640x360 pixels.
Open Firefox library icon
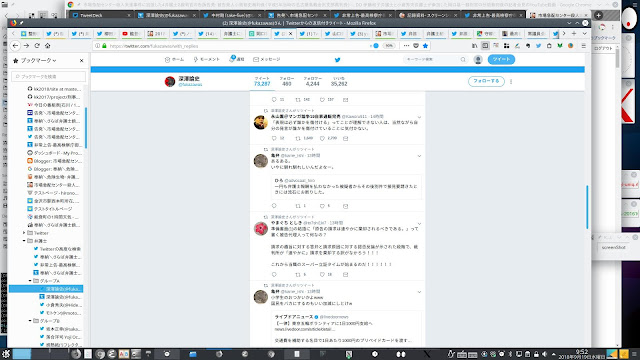pyautogui.click(x=474, y=46)
